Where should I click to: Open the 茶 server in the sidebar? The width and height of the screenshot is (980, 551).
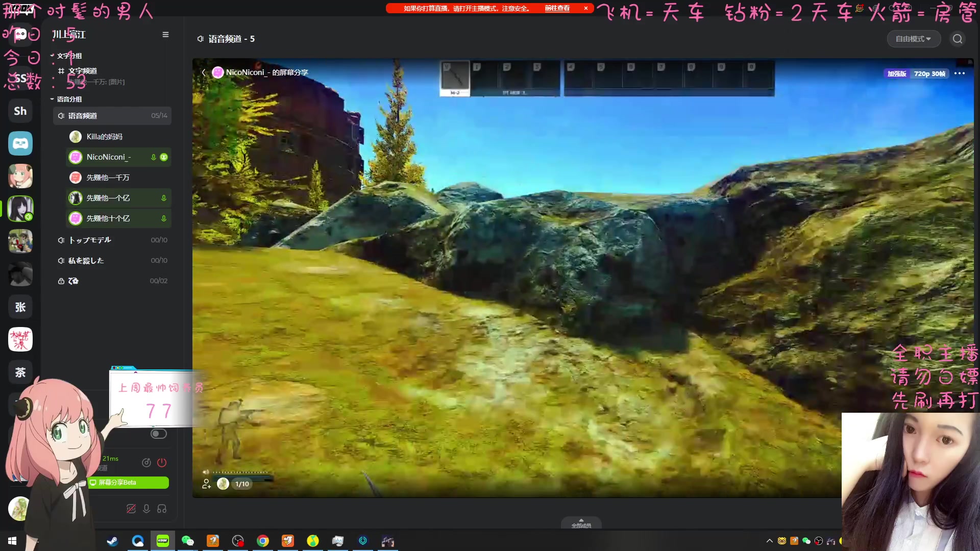(20, 372)
